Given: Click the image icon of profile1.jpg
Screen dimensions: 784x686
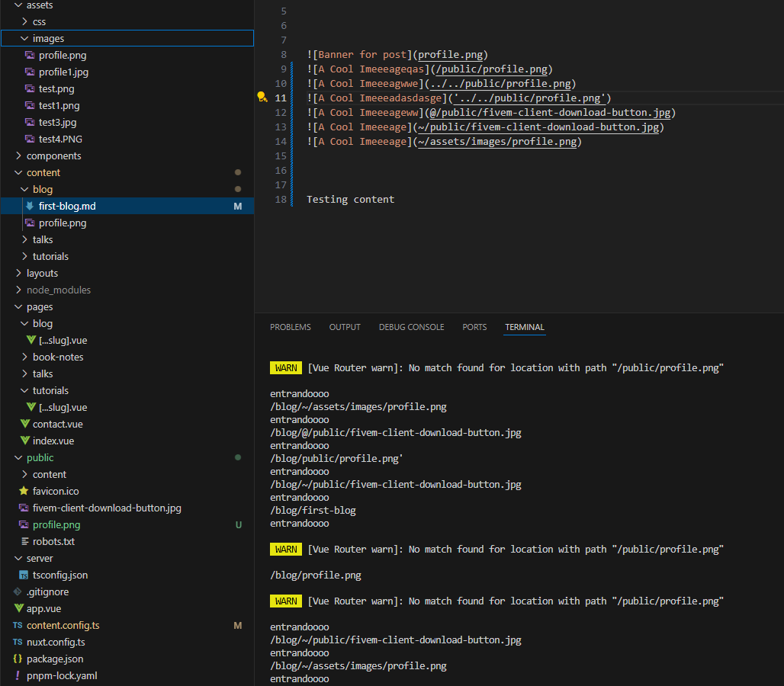Looking at the screenshot, I should (30, 72).
